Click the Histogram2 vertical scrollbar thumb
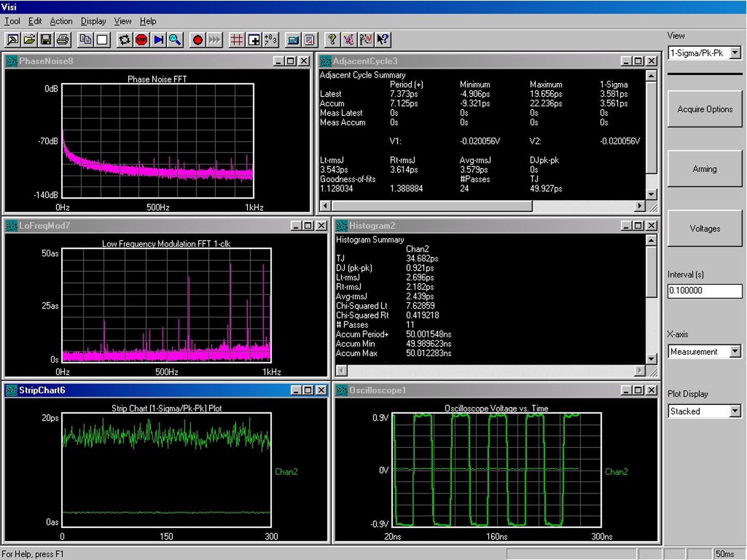This screenshot has width=747, height=560. (x=652, y=272)
